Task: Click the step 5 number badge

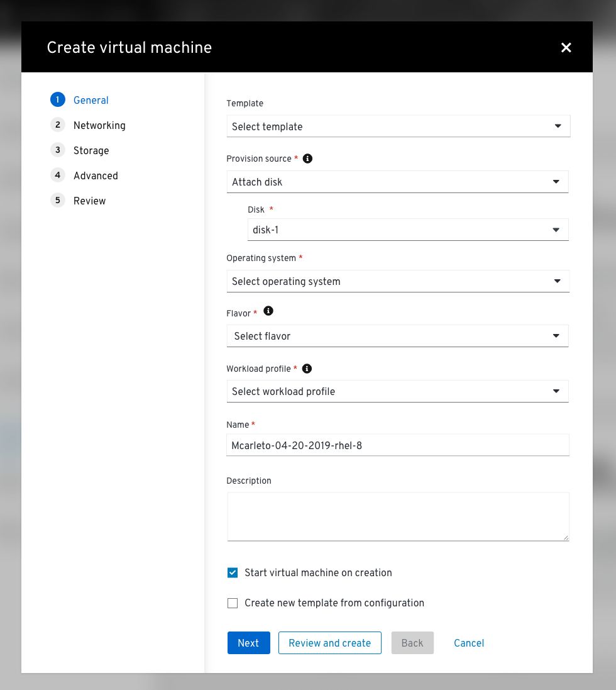Action: coord(58,200)
